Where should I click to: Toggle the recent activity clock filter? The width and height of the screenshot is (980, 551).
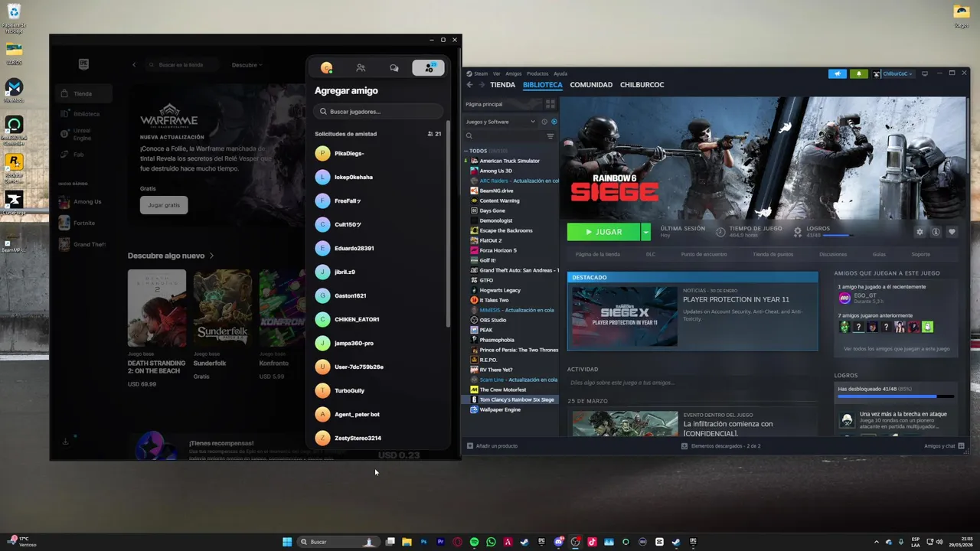click(x=544, y=122)
